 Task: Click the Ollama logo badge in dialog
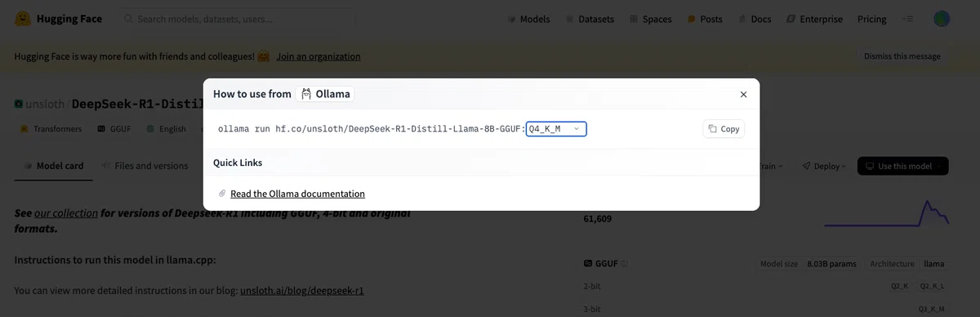click(325, 94)
